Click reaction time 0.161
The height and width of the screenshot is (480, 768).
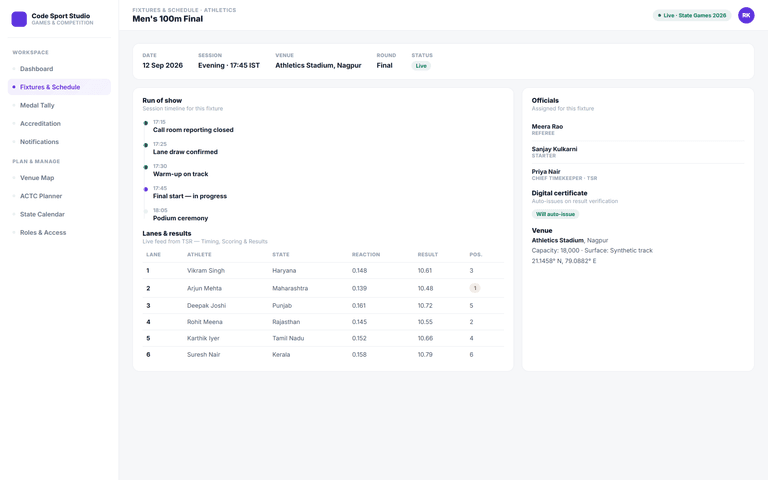(x=359, y=305)
